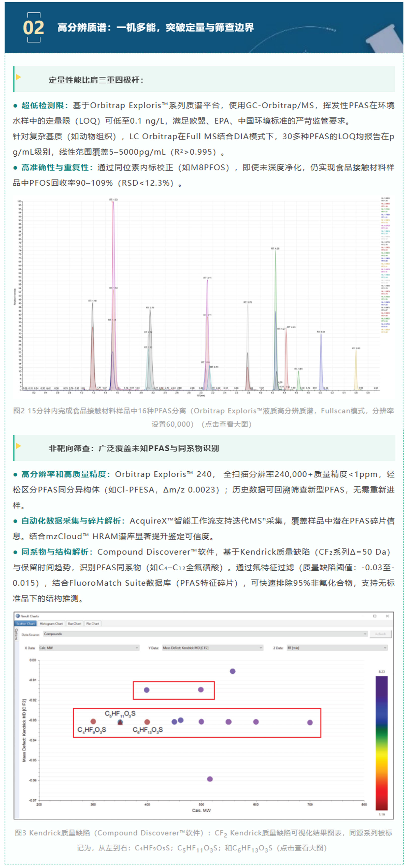Click the upper-box scatter point at MW 500
The height and width of the screenshot is (868, 406).
pyautogui.click(x=201, y=690)
